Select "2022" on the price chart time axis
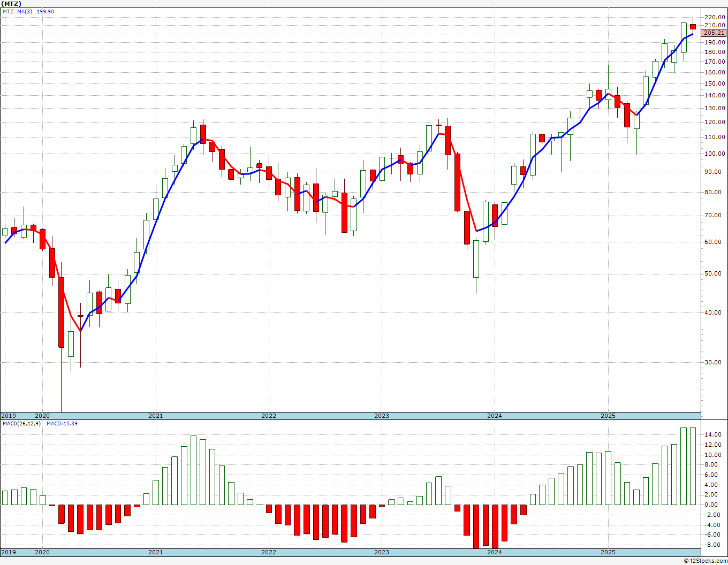The height and width of the screenshot is (565, 728). [269, 416]
